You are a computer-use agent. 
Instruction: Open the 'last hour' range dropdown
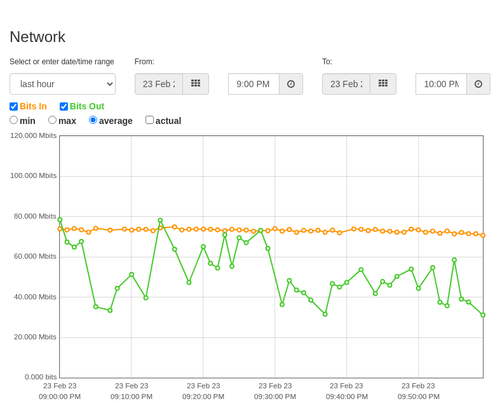(x=63, y=84)
